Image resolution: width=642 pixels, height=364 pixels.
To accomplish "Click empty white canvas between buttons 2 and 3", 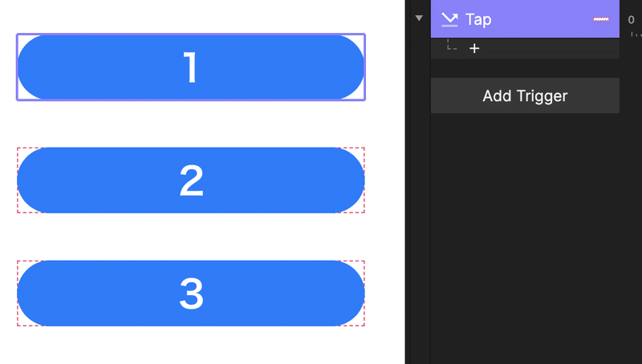I will point(191,237).
